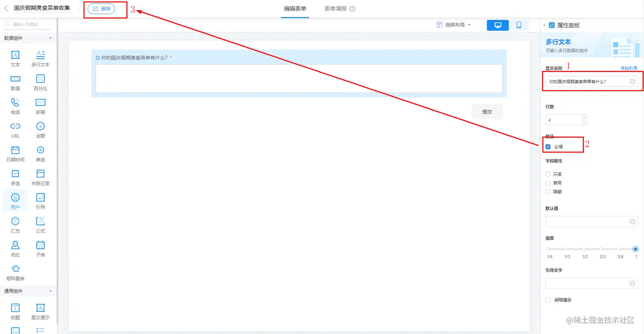Add a 电话 phone component

[x=15, y=107]
